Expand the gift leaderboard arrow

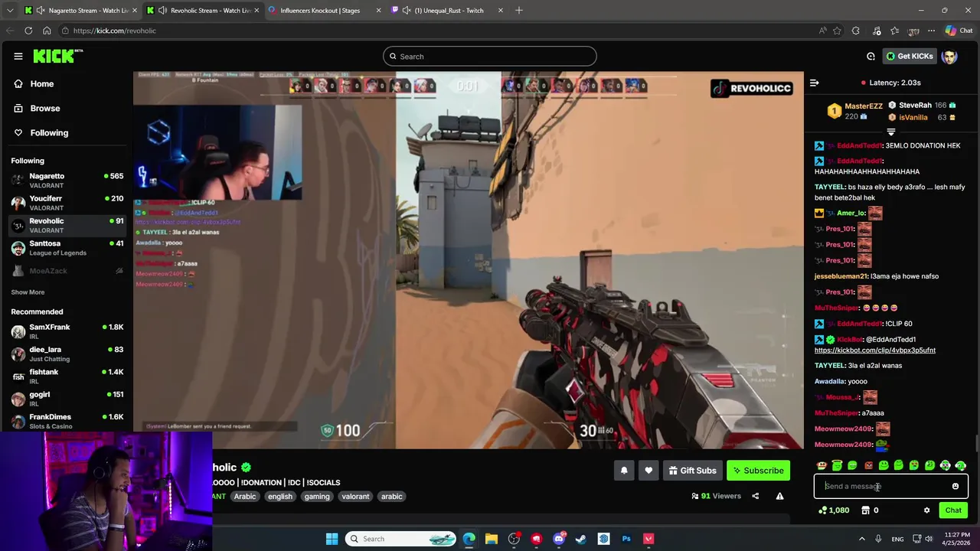[890, 132]
